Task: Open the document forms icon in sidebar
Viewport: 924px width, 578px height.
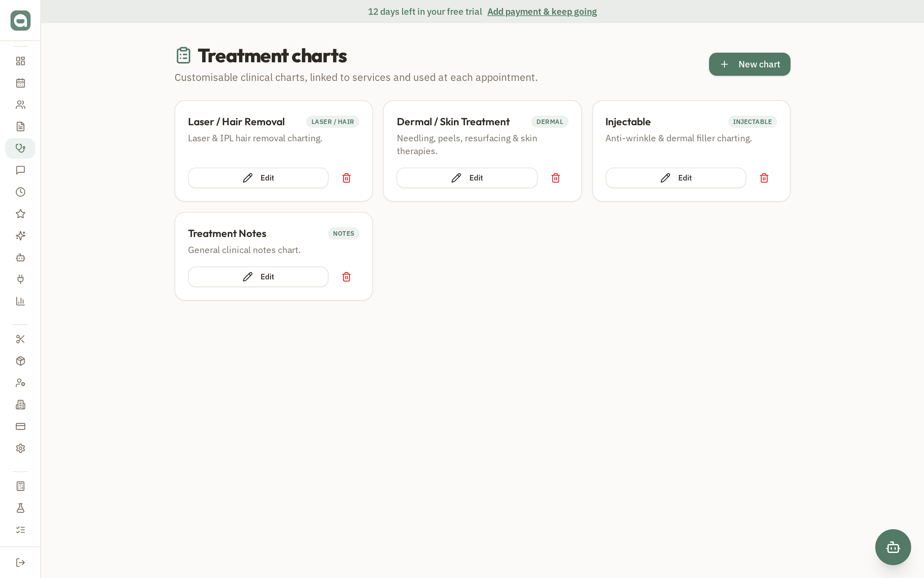Action: point(20,127)
